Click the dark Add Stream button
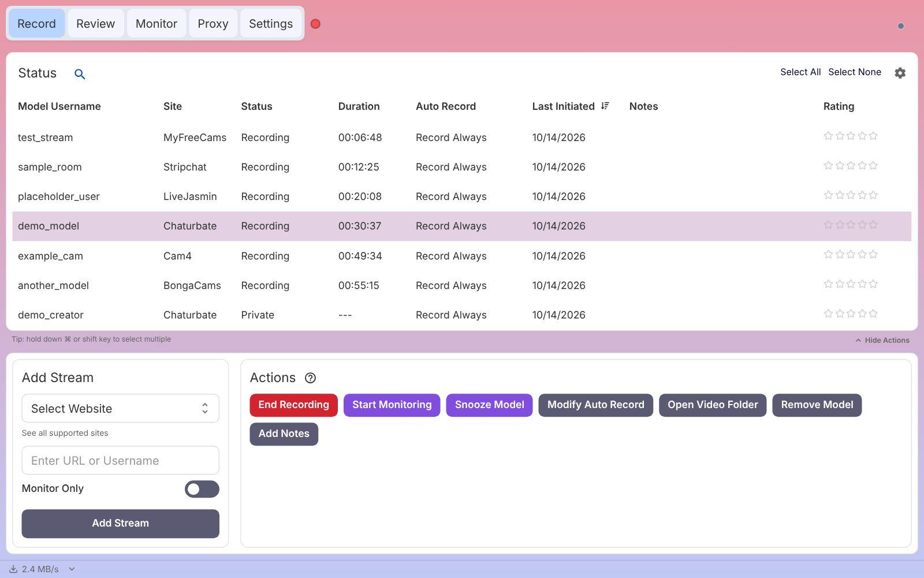Screen dimensions: 924x578 120,524
